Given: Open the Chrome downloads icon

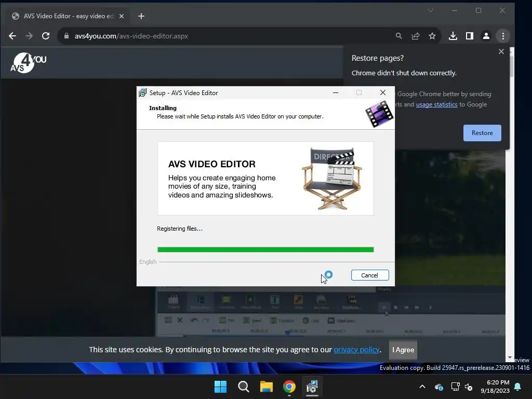Looking at the screenshot, I should (x=453, y=36).
